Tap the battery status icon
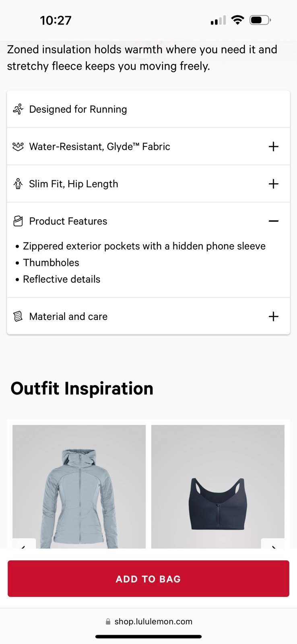 (260, 20)
